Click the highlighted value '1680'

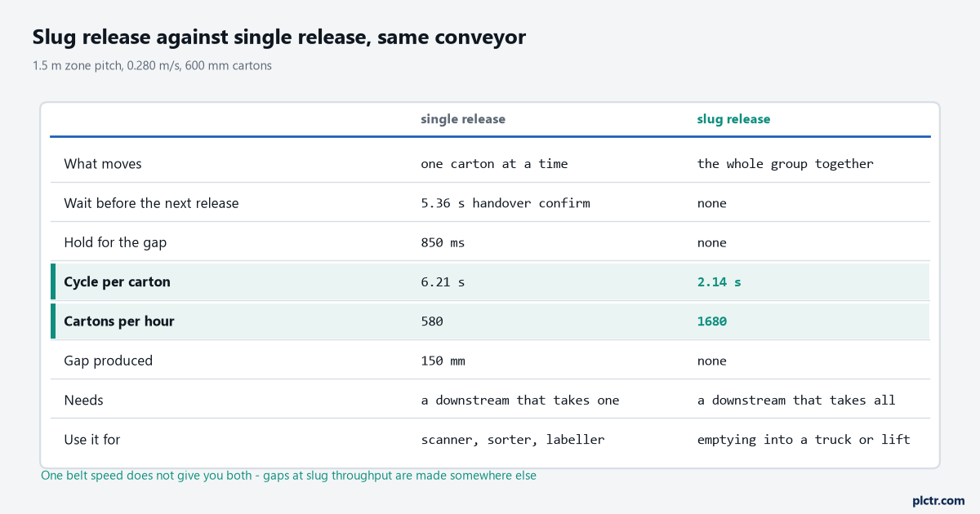point(711,321)
